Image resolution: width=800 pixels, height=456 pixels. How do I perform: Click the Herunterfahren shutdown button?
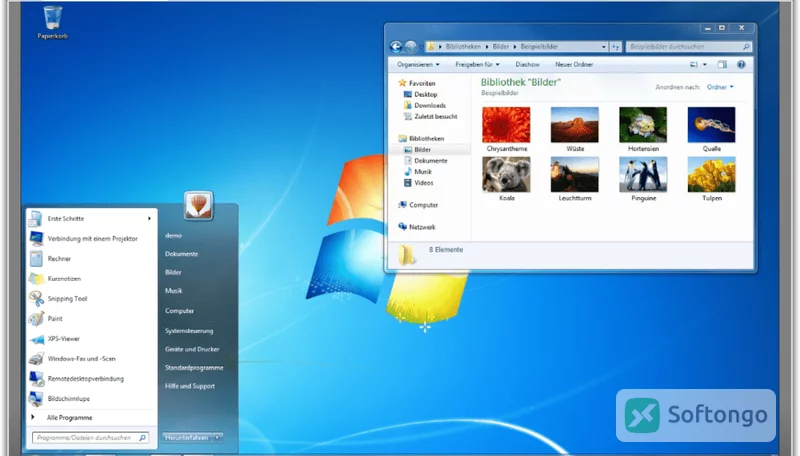(x=186, y=438)
